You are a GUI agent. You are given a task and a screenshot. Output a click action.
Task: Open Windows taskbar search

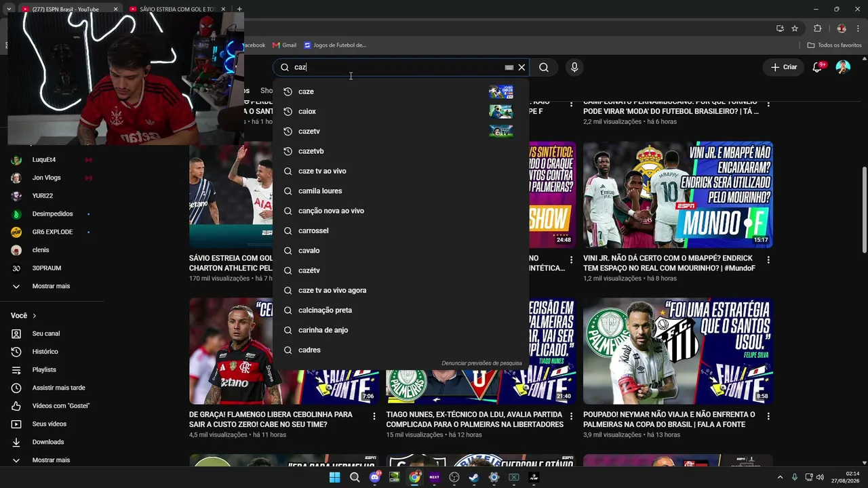[x=355, y=477]
